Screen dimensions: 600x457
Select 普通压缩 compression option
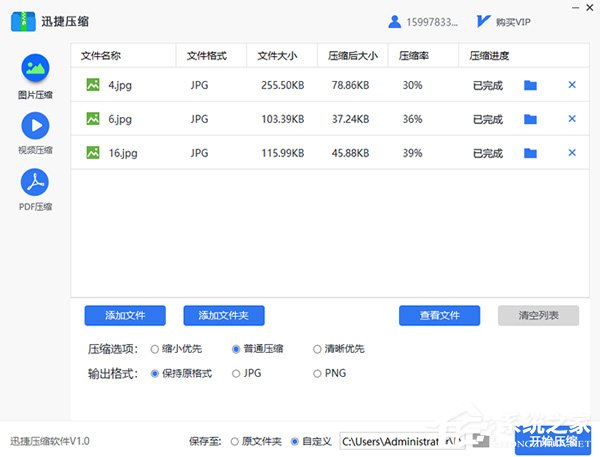coord(236,349)
